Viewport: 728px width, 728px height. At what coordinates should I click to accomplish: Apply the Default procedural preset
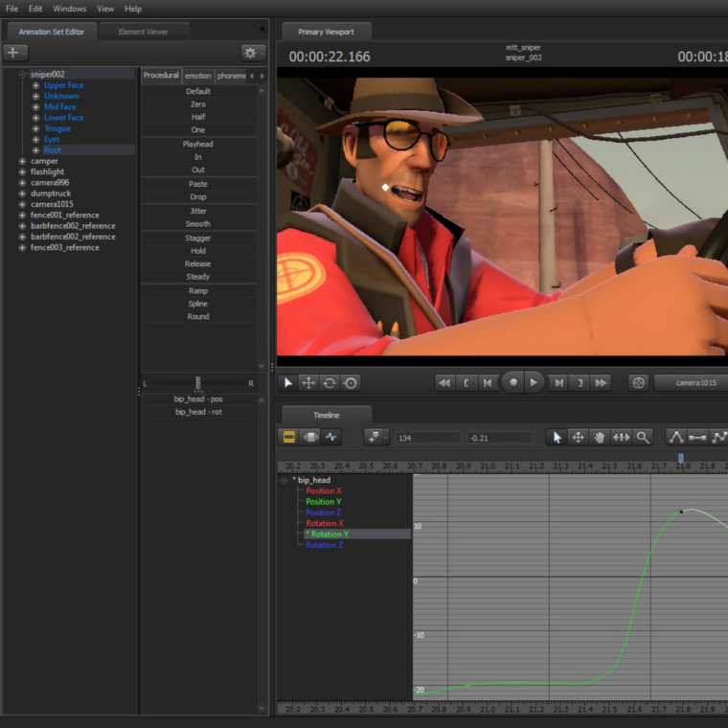tap(198, 91)
